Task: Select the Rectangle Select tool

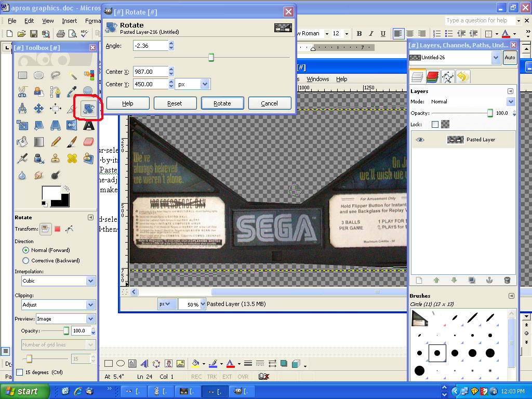Action: (x=22, y=75)
